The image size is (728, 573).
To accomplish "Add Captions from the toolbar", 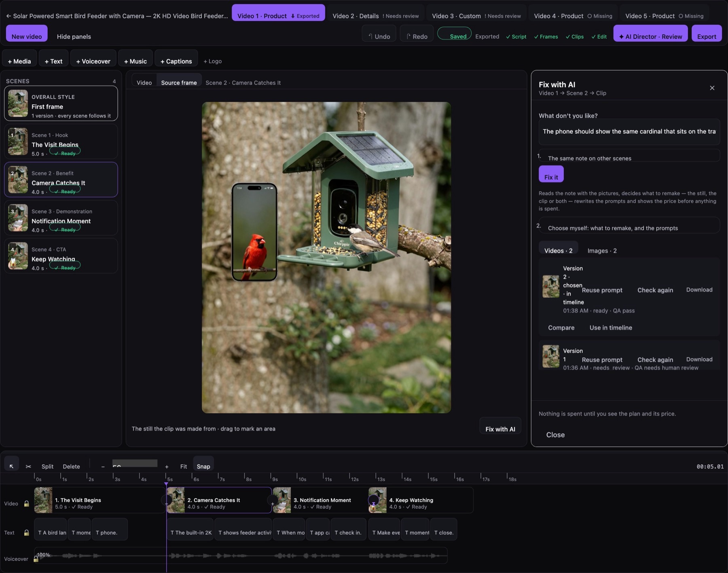I will (x=176, y=58).
